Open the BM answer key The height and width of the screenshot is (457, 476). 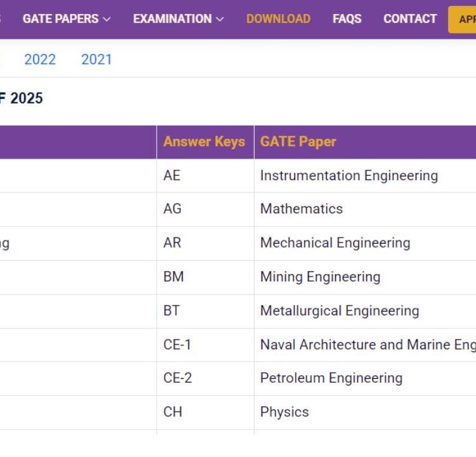point(173,277)
